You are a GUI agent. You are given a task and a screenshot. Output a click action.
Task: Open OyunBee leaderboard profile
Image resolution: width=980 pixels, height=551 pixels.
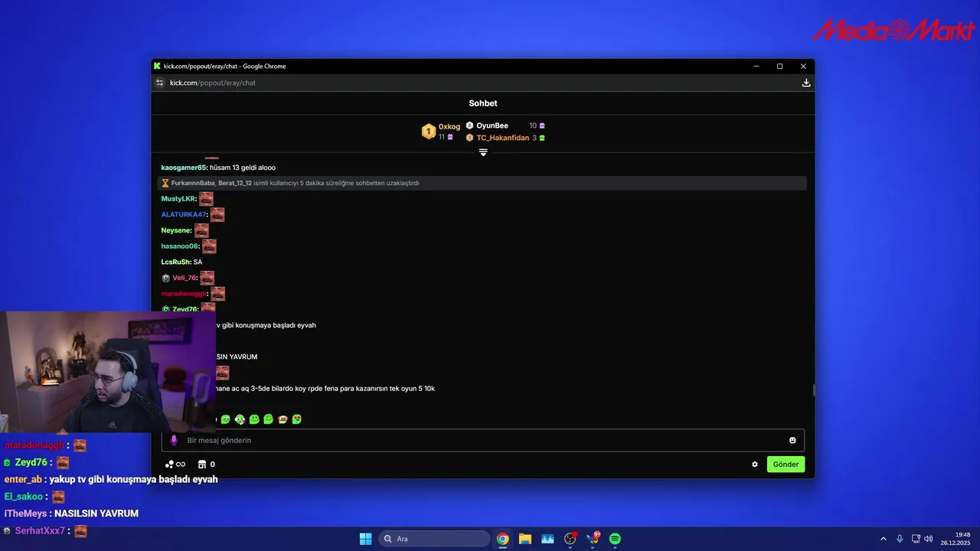(x=492, y=126)
